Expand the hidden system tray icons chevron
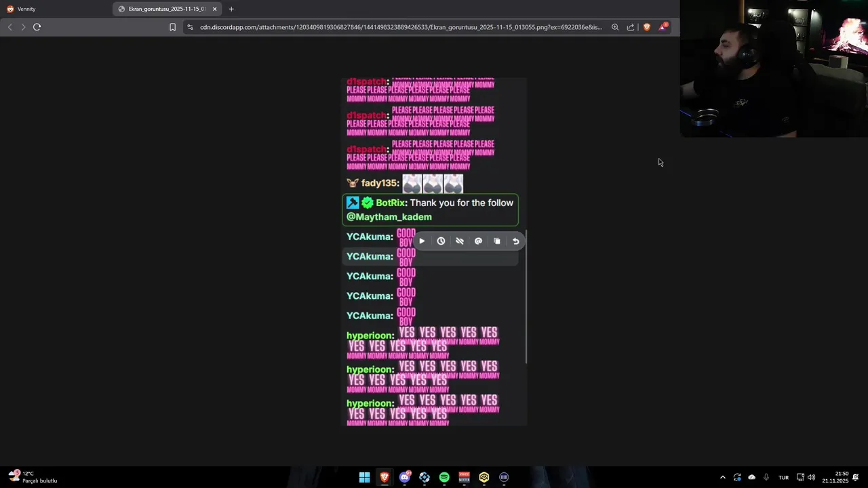The width and height of the screenshot is (868, 488). (723, 477)
